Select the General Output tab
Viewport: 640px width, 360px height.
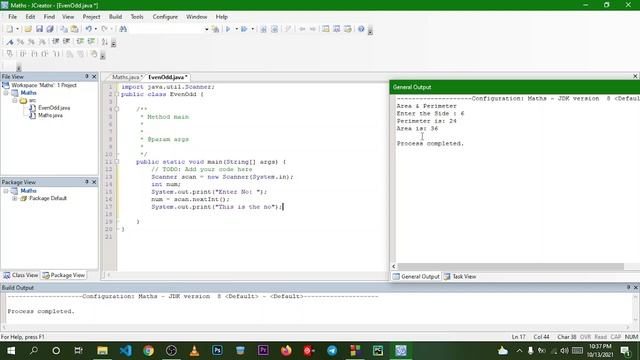(x=416, y=277)
